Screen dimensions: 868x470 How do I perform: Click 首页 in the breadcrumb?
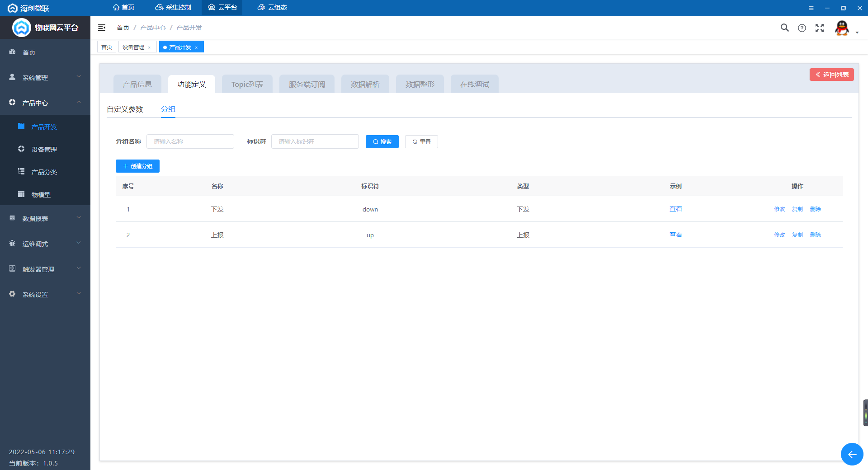click(123, 28)
